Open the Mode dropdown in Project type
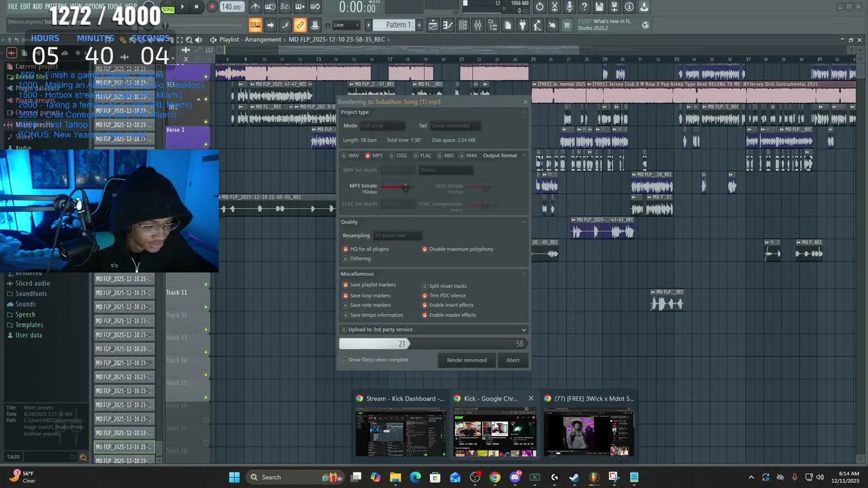868x488 pixels. pyautogui.click(x=382, y=125)
